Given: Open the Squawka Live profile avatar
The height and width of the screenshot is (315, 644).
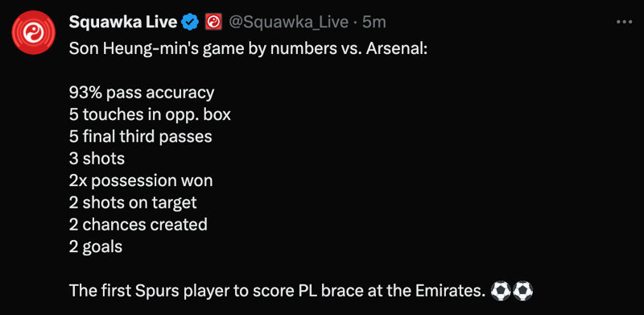Looking at the screenshot, I should tap(33, 32).
